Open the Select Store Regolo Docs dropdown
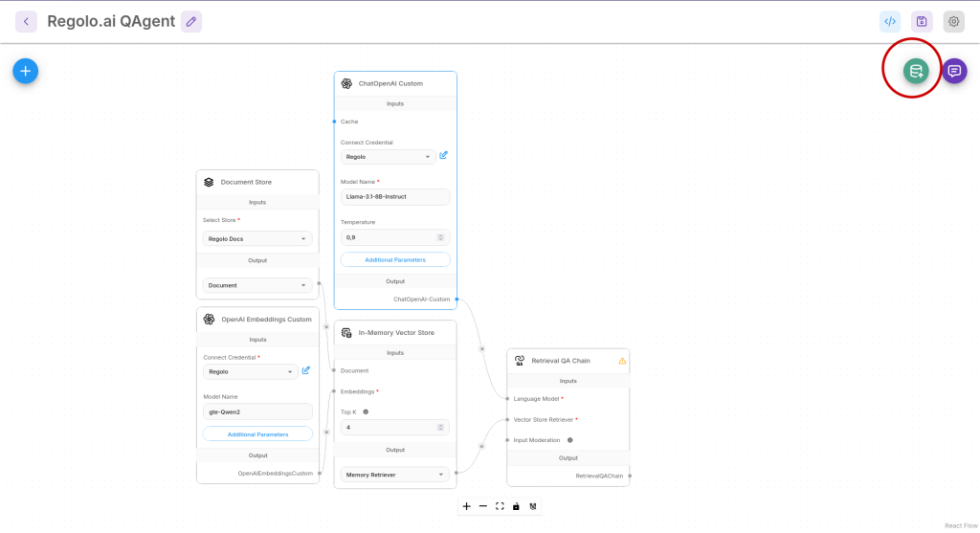Image resolution: width=980 pixels, height=533 pixels. 257,238
